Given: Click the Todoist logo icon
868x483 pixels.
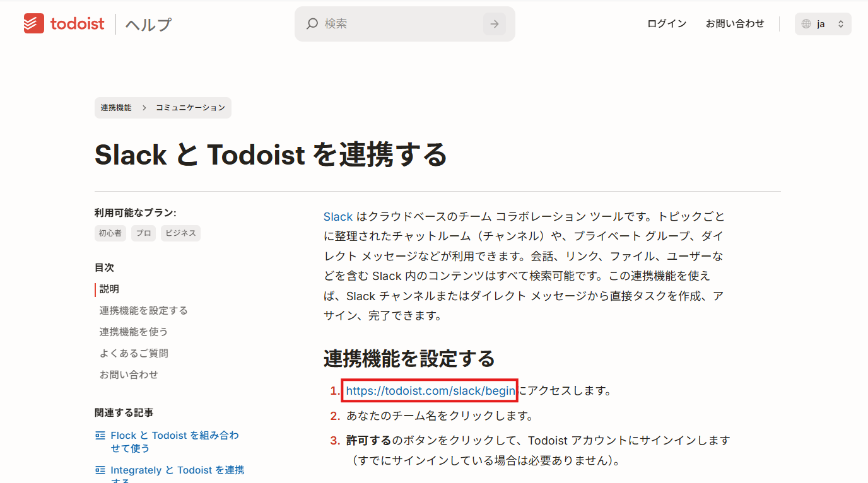Looking at the screenshot, I should click(34, 24).
